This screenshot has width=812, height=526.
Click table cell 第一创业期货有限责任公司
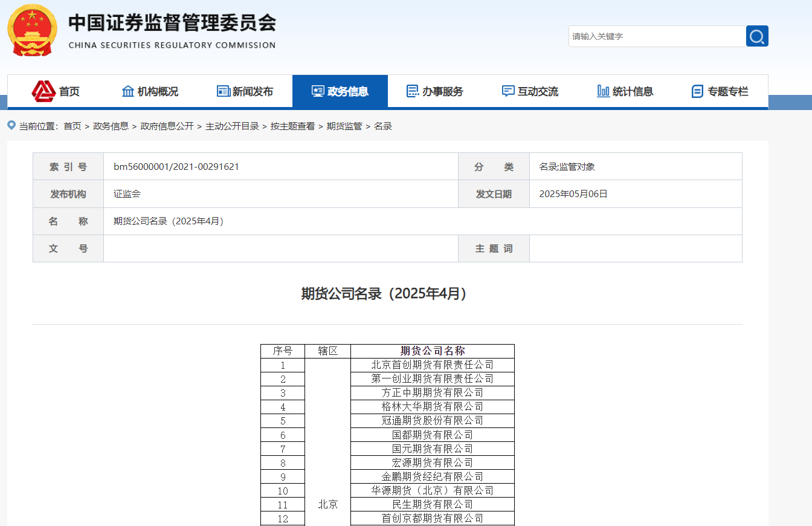[x=433, y=378]
